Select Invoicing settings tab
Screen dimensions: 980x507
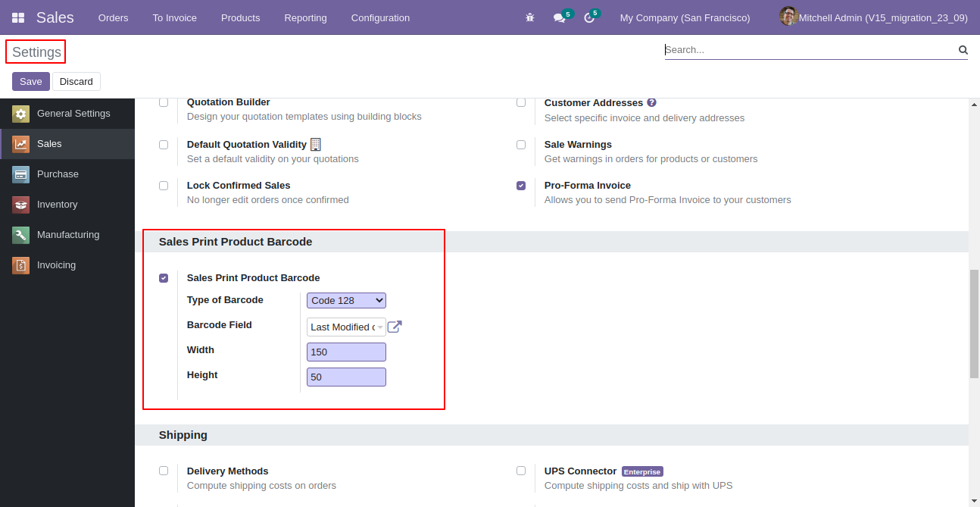pyautogui.click(x=67, y=265)
